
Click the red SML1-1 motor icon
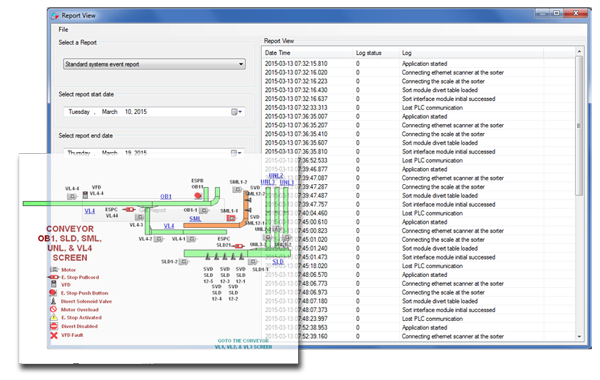coord(231,218)
